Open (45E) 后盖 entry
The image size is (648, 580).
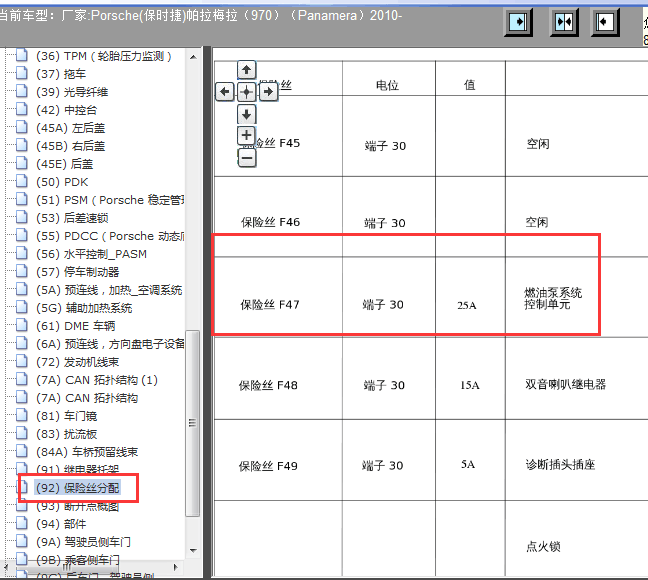pyautogui.click(x=64, y=164)
